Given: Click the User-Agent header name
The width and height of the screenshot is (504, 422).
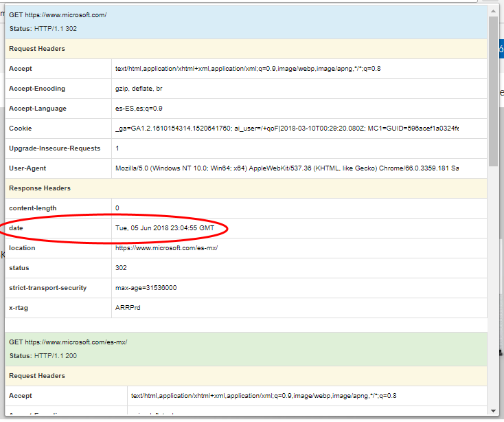Looking at the screenshot, I should click(x=27, y=168).
